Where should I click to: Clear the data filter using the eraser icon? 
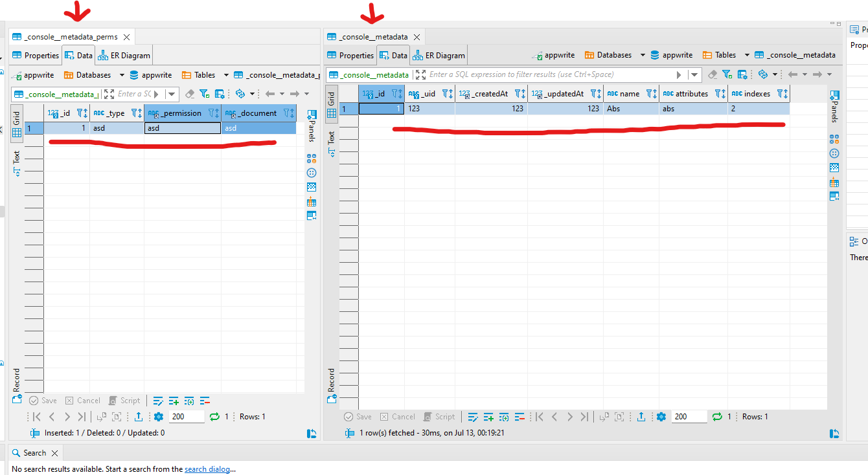(713, 74)
